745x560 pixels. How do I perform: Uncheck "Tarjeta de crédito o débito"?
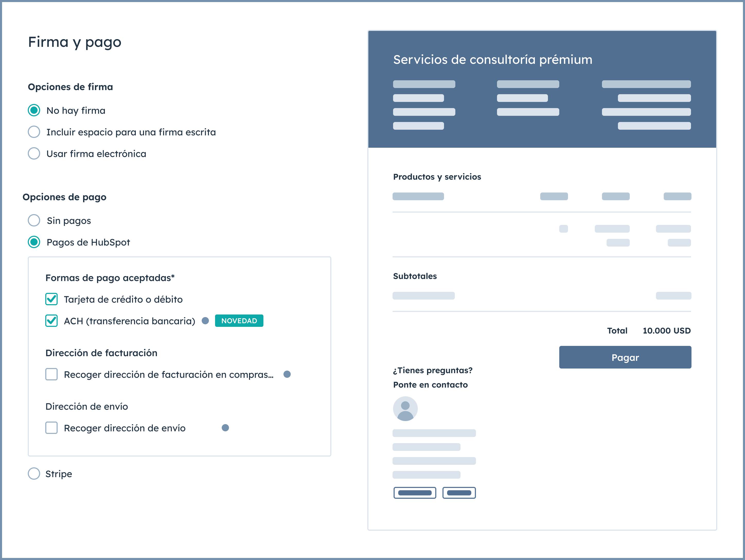pos(51,299)
